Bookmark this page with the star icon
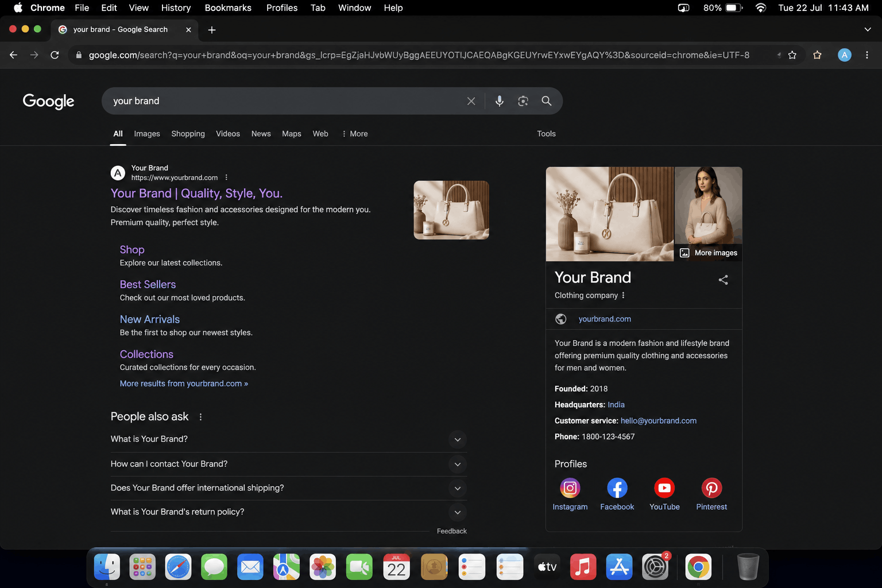Image resolution: width=882 pixels, height=588 pixels. click(792, 55)
